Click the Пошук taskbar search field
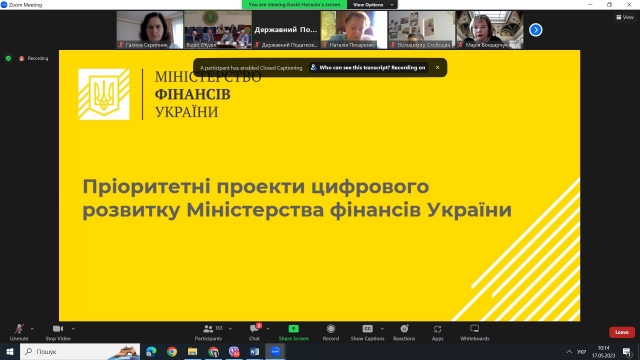The height and width of the screenshot is (360, 640). click(80, 351)
